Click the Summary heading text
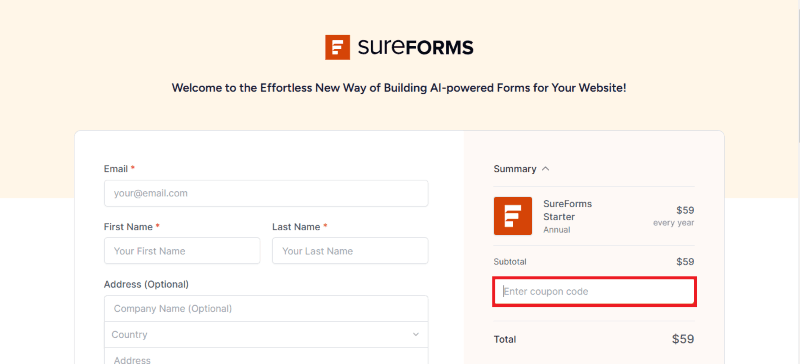This screenshot has width=800, height=364. (x=515, y=168)
